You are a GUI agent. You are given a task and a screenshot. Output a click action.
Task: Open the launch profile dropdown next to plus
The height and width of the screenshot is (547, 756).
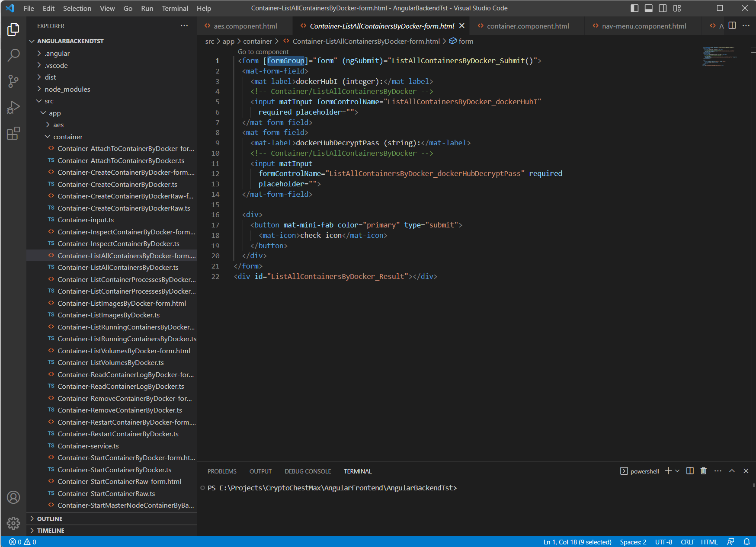pos(677,471)
